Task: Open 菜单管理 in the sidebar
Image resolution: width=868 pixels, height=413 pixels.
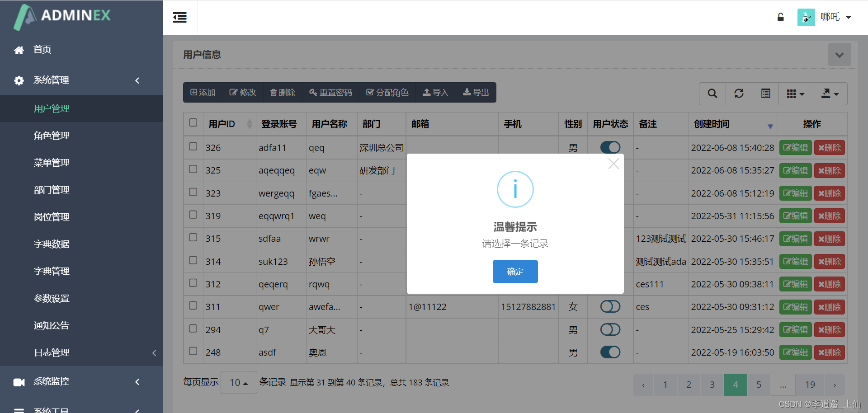Action: click(x=51, y=163)
